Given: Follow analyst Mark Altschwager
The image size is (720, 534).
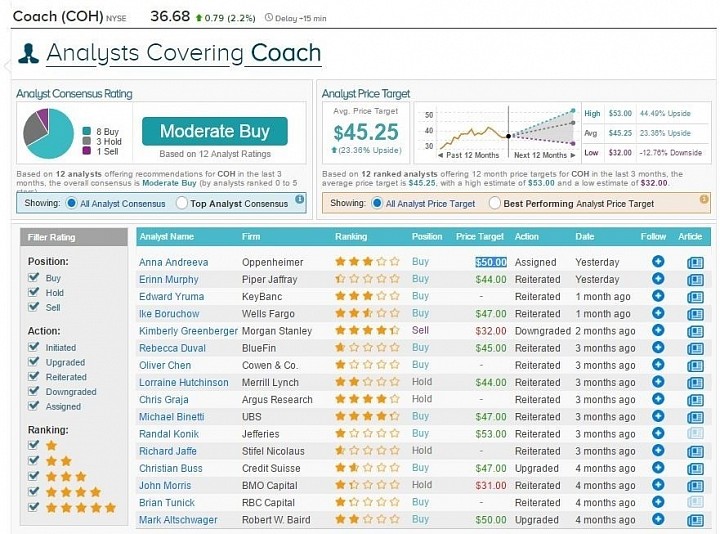Looking at the screenshot, I should [658, 519].
